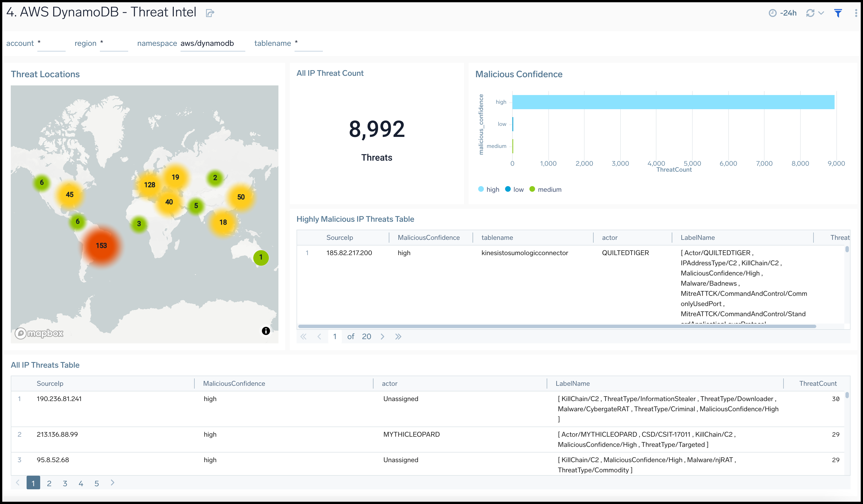Open the account filter field
This screenshot has width=863, height=504.
(x=51, y=44)
